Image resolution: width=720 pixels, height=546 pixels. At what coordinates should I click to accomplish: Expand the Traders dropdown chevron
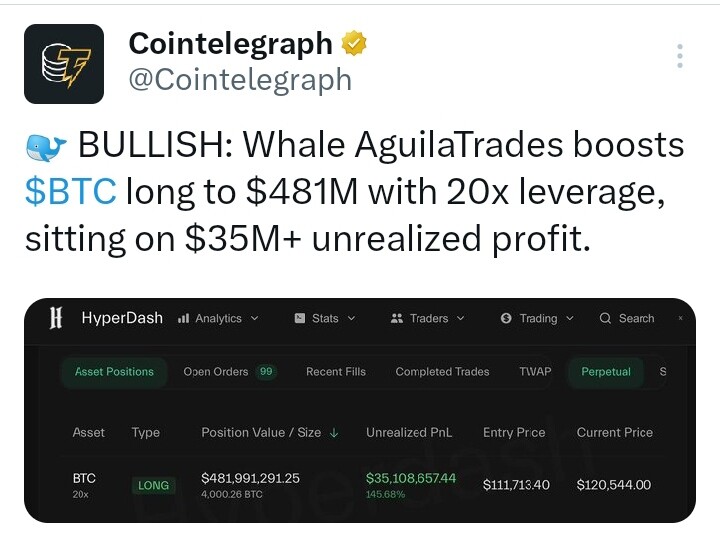point(461,318)
